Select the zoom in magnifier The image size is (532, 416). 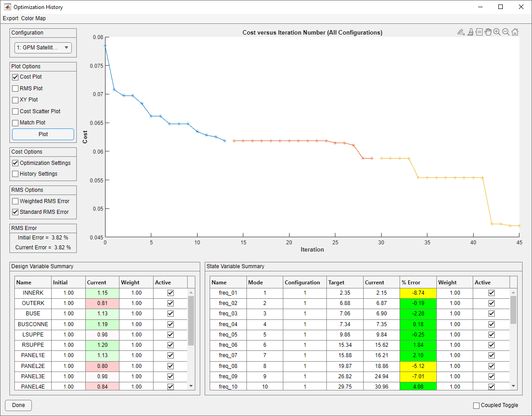[x=497, y=32]
